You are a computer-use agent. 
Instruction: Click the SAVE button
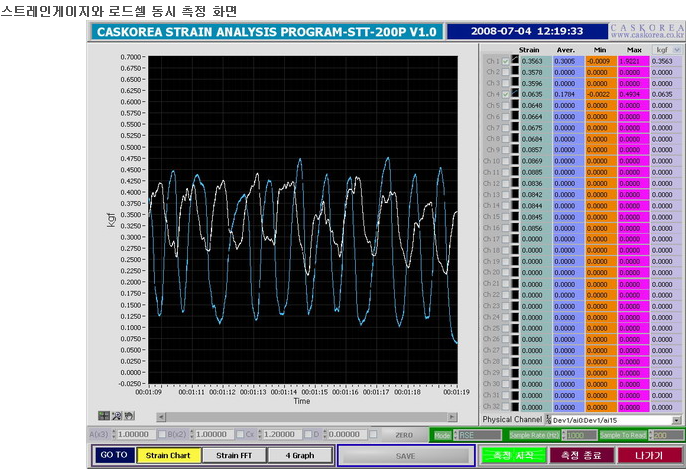point(406,456)
